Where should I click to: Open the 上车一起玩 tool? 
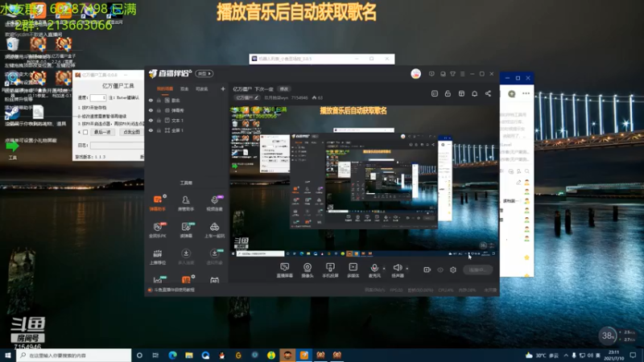point(214,230)
